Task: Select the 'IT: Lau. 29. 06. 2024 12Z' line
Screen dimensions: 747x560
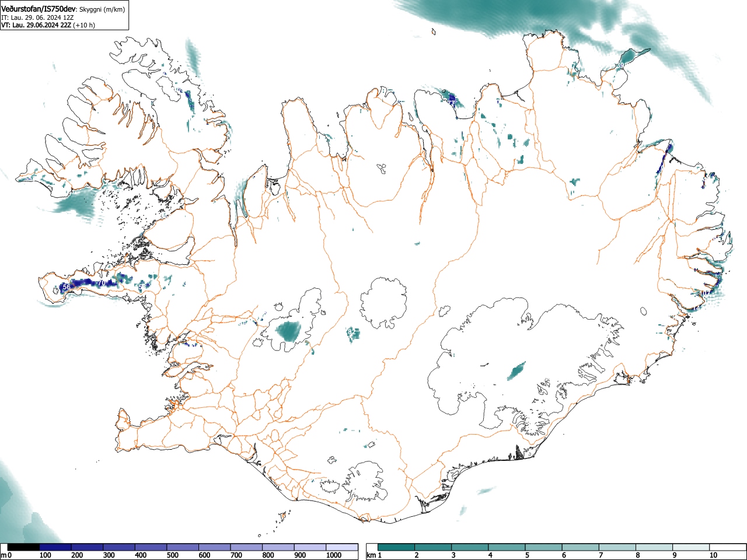Action: [37, 17]
